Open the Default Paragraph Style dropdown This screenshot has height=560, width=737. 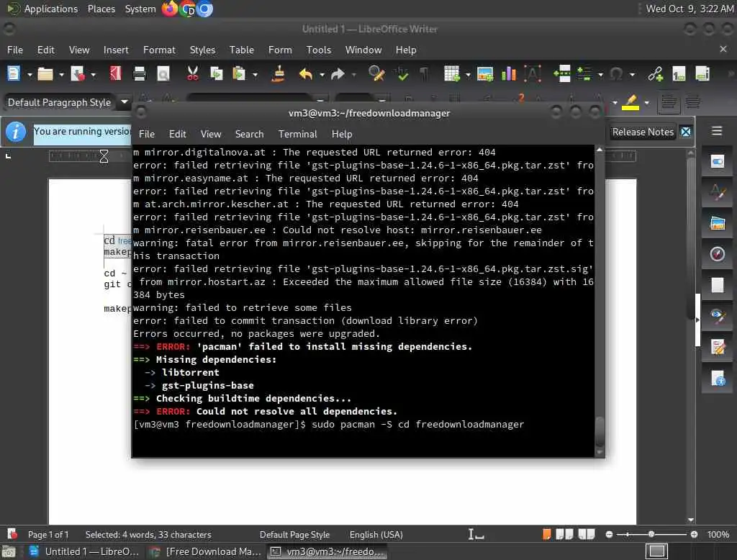pos(124,101)
